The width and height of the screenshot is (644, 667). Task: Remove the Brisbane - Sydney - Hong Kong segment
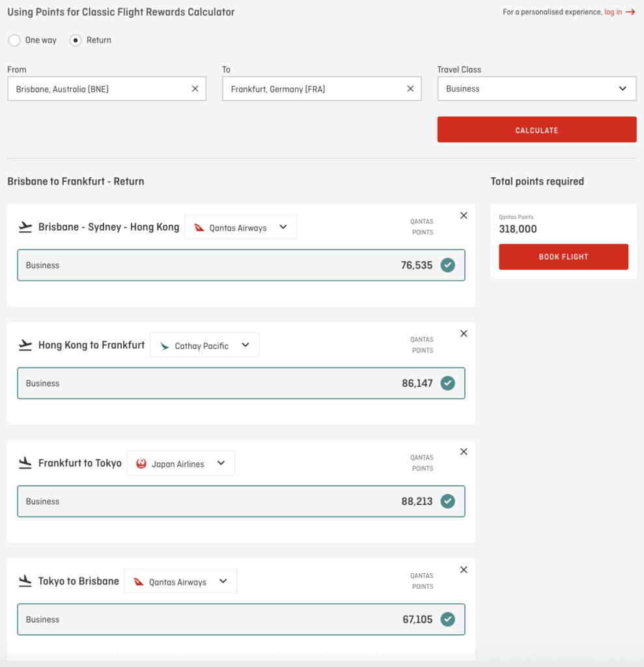464,216
